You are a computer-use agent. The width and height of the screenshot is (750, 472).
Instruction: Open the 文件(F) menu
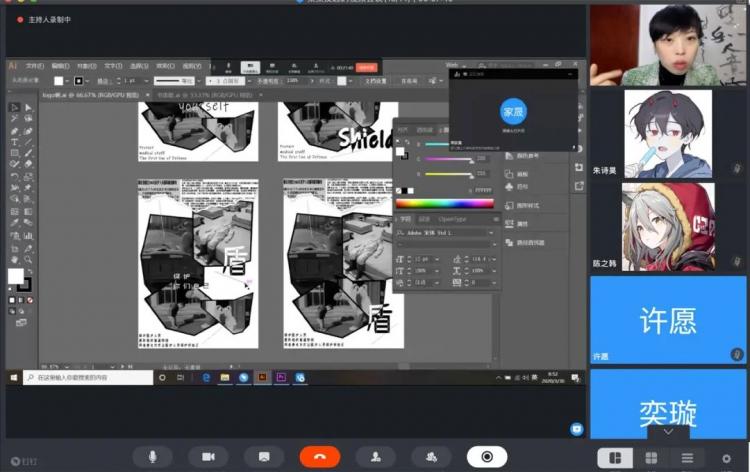(x=35, y=66)
